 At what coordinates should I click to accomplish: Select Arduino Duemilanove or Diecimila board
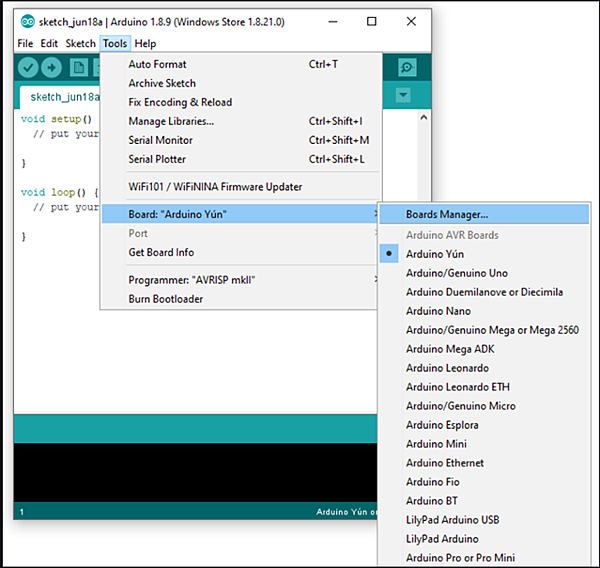pyautogui.click(x=484, y=292)
